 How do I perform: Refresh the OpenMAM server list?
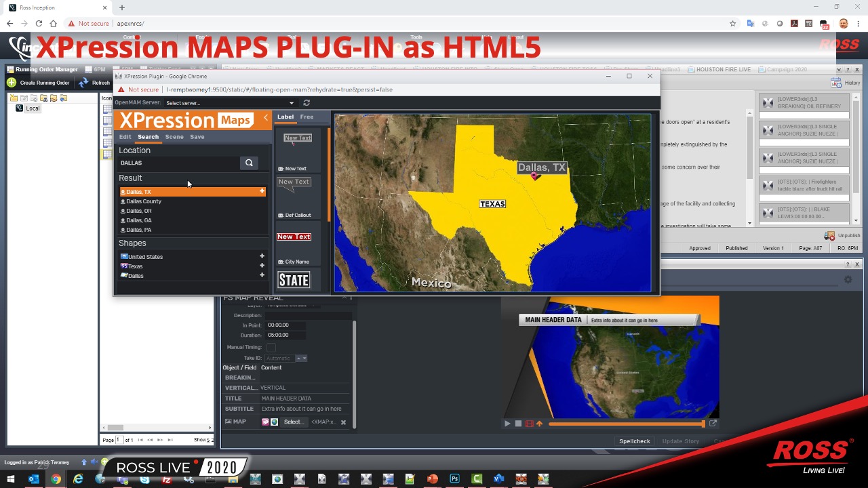(x=307, y=103)
